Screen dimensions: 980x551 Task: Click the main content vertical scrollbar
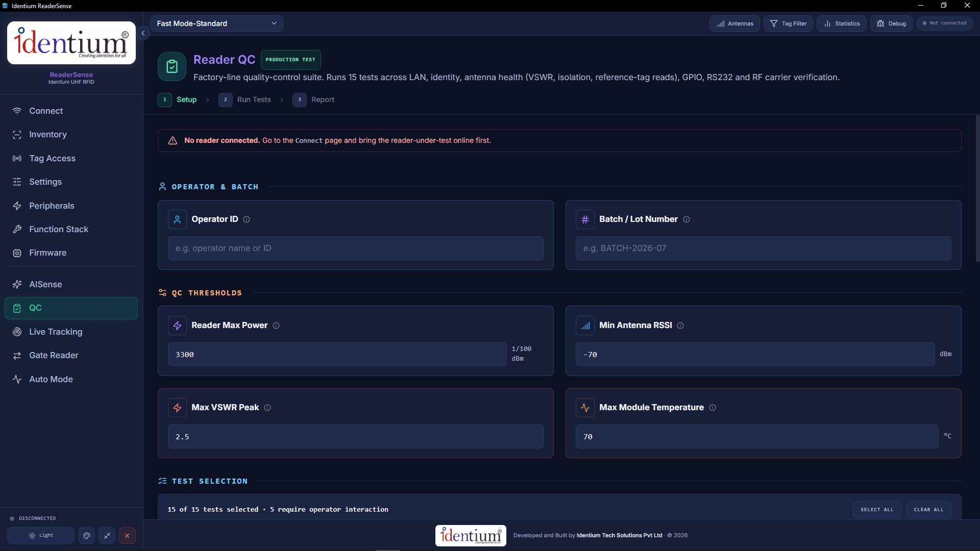pyautogui.click(x=977, y=189)
